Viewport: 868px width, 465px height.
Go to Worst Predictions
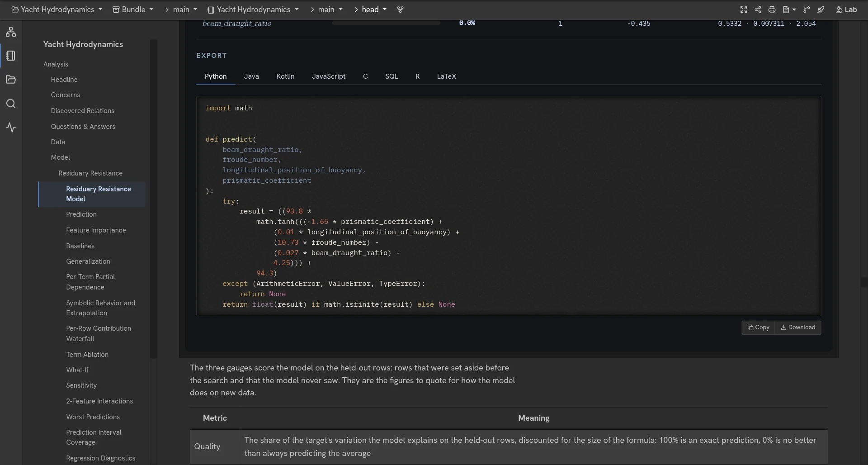(x=93, y=417)
